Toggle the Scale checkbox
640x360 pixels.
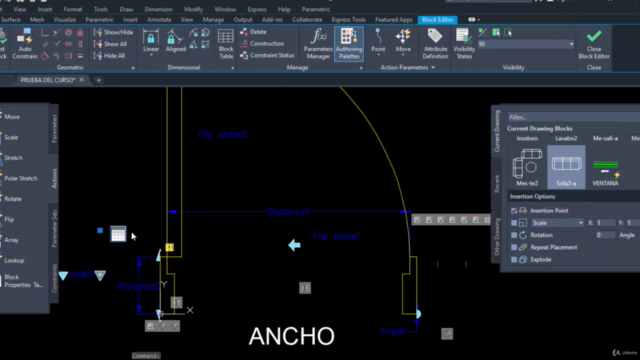pyautogui.click(x=514, y=223)
